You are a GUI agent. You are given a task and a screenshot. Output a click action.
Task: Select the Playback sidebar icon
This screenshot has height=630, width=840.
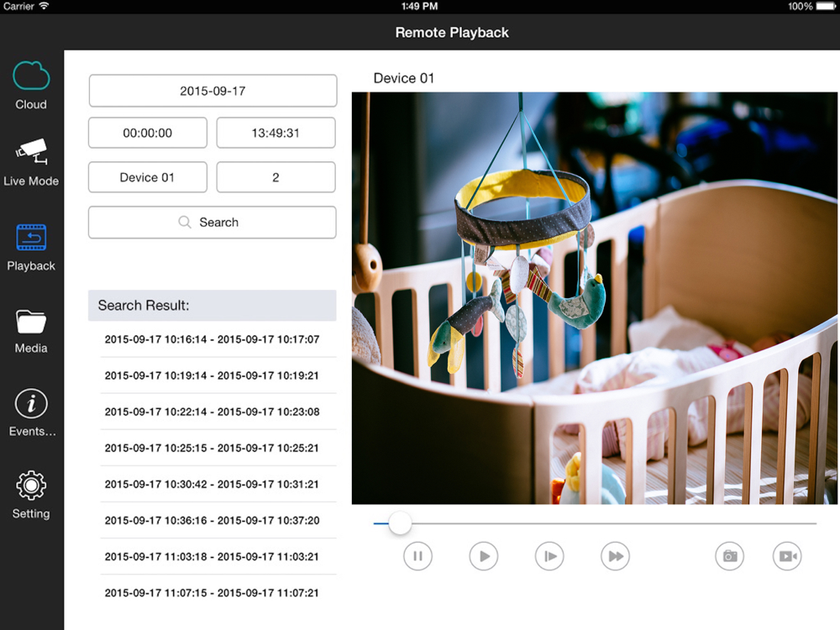(31, 248)
